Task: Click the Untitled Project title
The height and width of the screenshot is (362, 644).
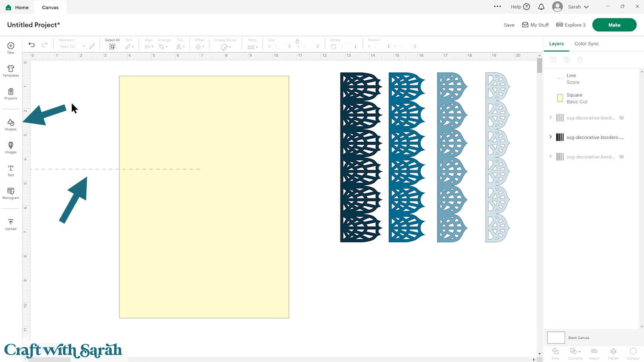Action: click(33, 25)
